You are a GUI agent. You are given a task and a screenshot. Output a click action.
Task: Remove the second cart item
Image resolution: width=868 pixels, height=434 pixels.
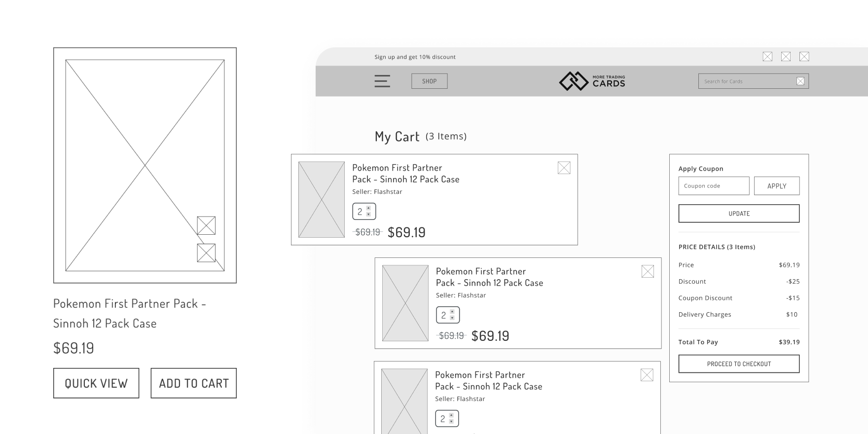click(x=648, y=272)
